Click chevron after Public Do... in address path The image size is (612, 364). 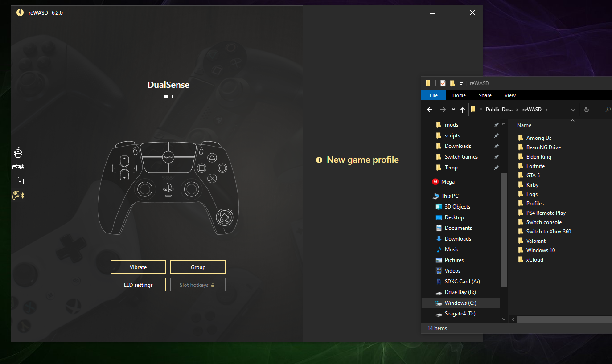click(x=517, y=110)
